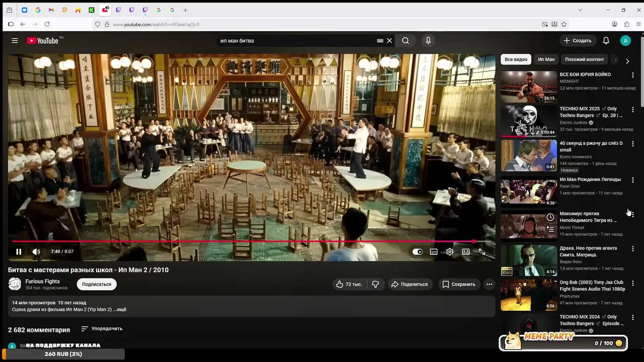List all tabs with the chevron
Screen dimensions: 644x362
click(x=580, y=10)
